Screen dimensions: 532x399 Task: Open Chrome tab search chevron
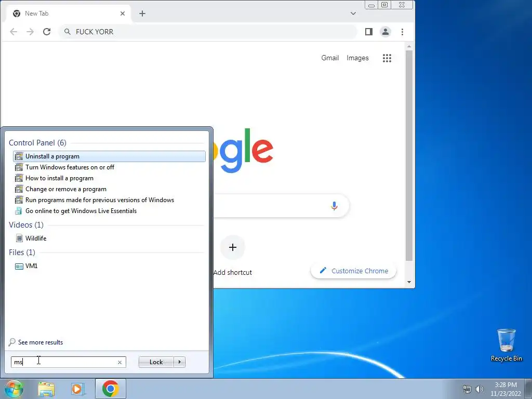pos(353,14)
